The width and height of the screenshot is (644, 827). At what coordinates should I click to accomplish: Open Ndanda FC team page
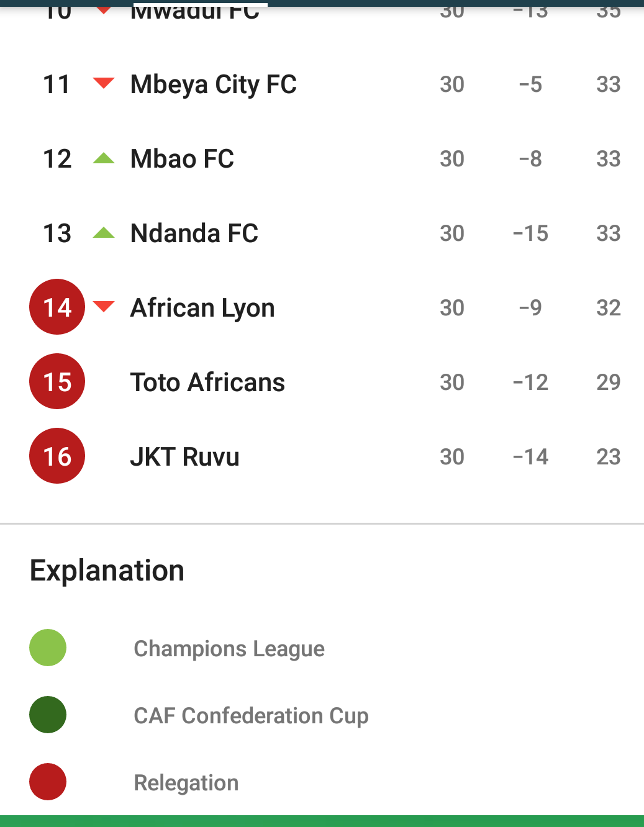(x=194, y=233)
